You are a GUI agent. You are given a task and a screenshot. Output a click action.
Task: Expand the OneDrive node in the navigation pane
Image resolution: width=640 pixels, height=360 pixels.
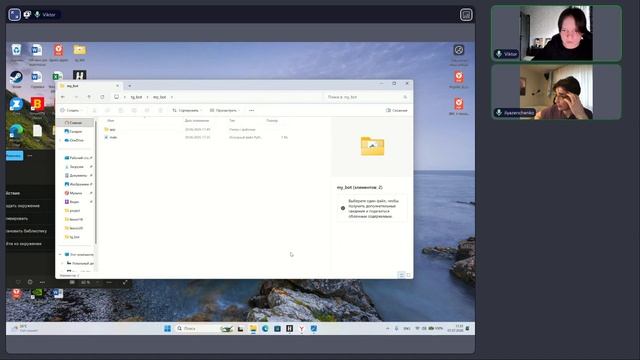click(x=60, y=140)
